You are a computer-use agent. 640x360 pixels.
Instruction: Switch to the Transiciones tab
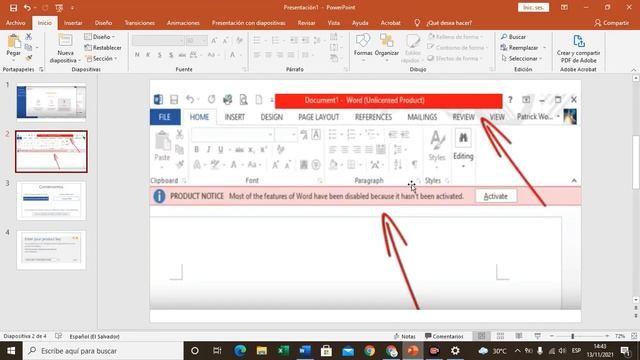pyautogui.click(x=140, y=23)
